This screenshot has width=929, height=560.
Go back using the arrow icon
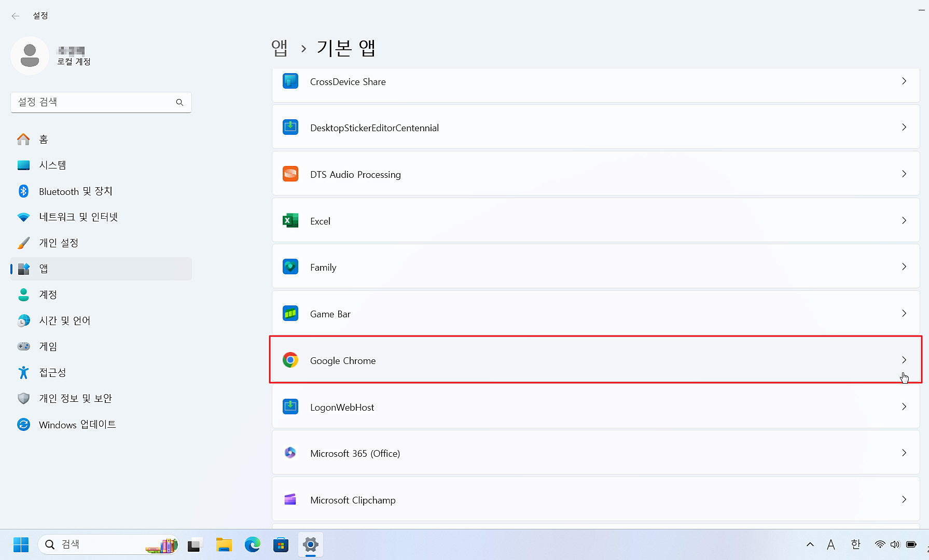point(16,16)
